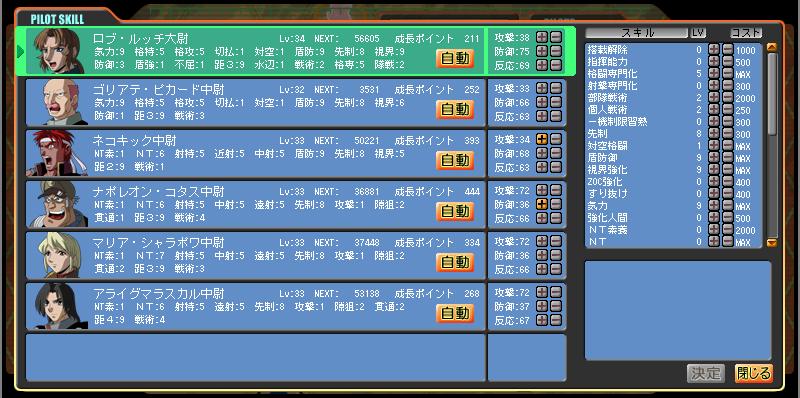Raise 搭載解除 skill level with plus
The height and width of the screenshot is (398, 800).
(714, 49)
